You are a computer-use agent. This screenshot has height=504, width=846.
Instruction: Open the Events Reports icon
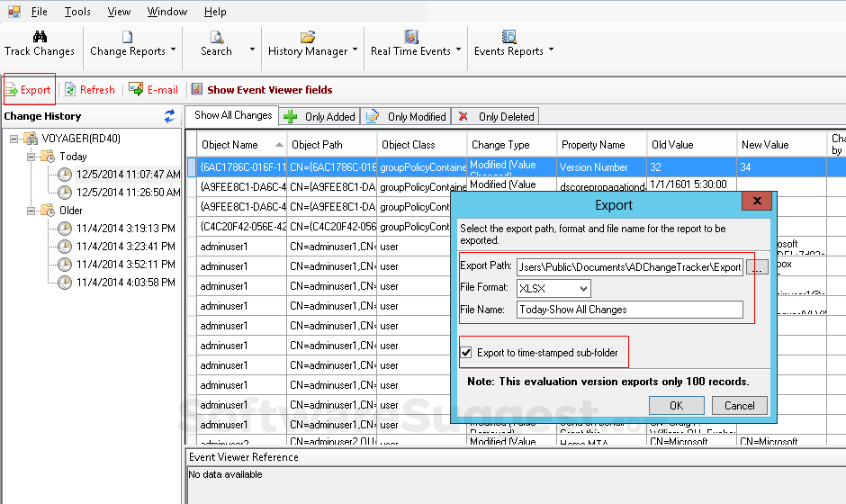click(508, 37)
